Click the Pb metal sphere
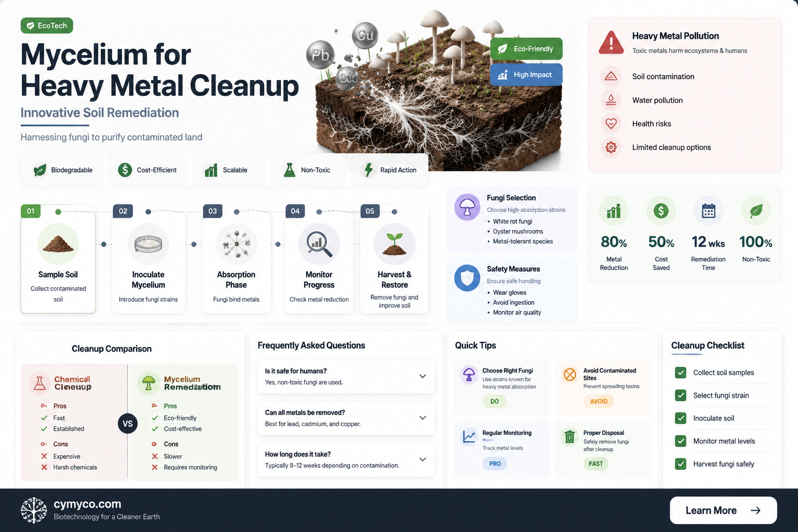798x532 pixels. [321, 55]
